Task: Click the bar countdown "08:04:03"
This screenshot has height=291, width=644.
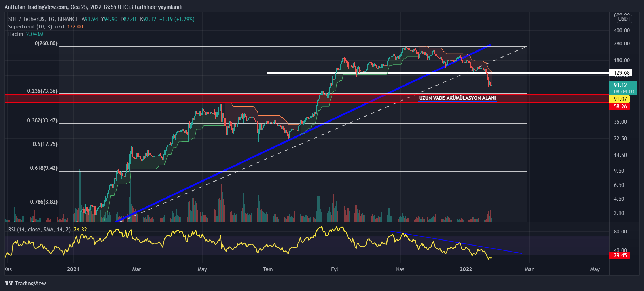Action: (624, 92)
